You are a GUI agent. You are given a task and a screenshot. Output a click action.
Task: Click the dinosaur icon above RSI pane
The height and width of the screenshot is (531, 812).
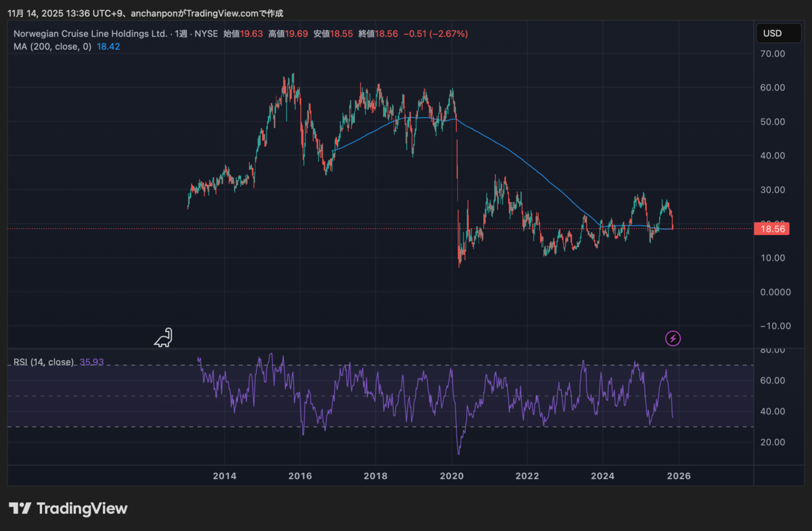click(x=163, y=337)
